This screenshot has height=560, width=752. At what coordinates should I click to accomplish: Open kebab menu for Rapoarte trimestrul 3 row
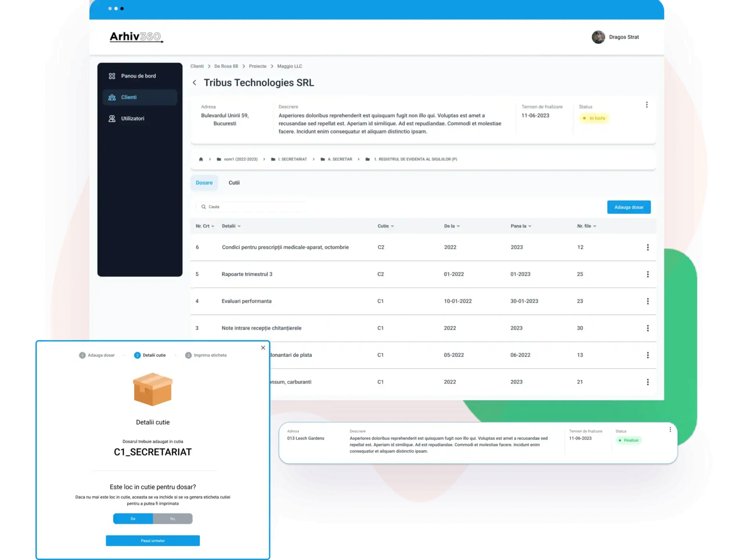[647, 275]
